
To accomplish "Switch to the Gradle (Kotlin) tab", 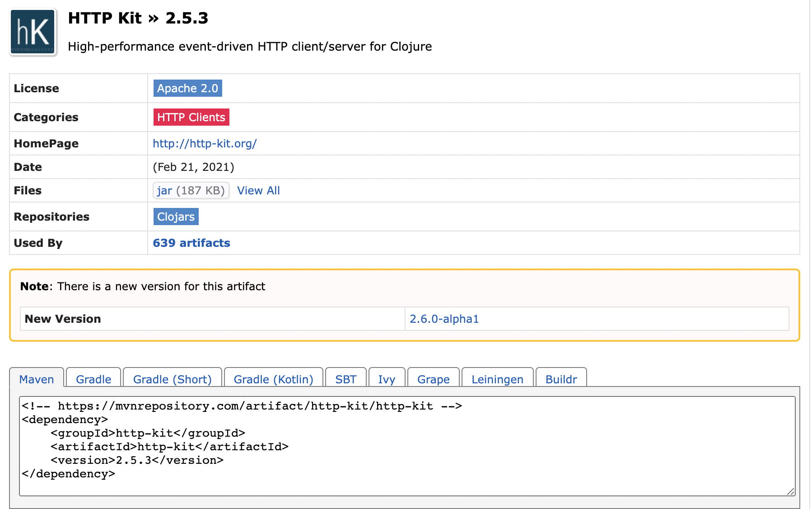I will point(273,379).
